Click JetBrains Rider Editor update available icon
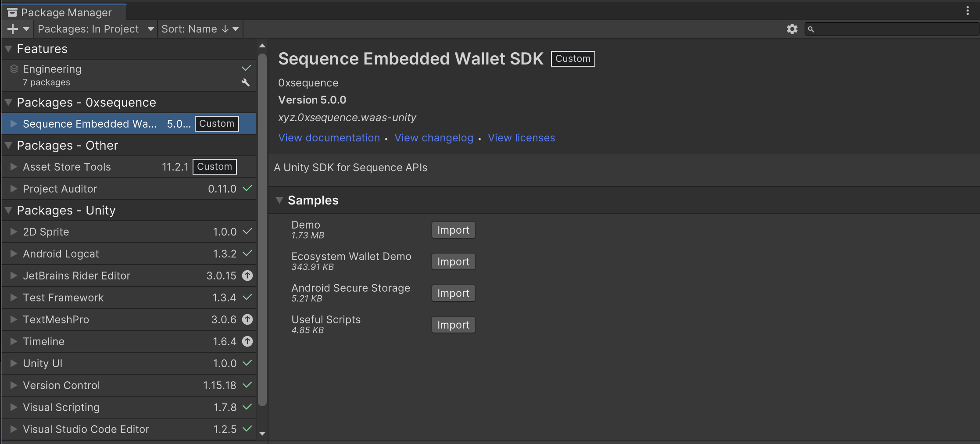Screen dimensions: 980x444 (x=247, y=276)
